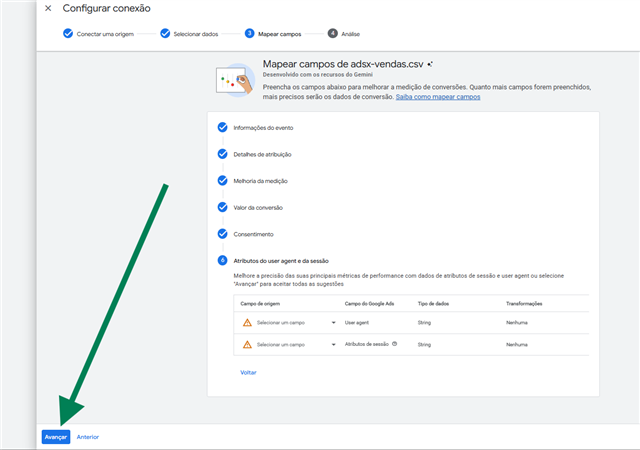Click help icon beside Atributos de sessão

[395, 344]
